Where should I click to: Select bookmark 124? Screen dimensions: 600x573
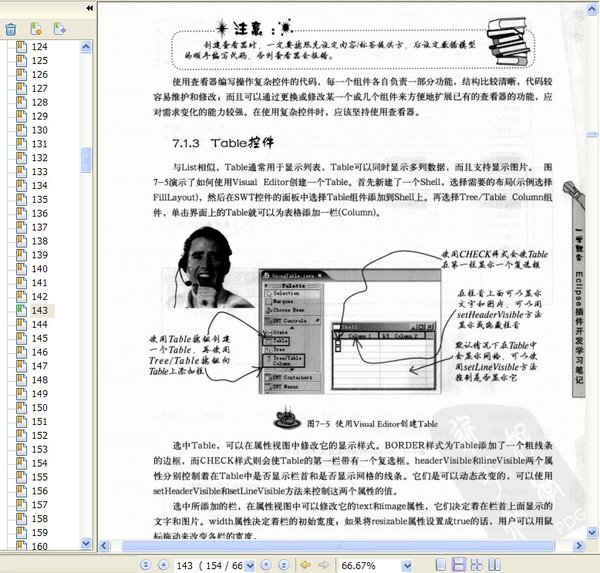click(x=39, y=47)
